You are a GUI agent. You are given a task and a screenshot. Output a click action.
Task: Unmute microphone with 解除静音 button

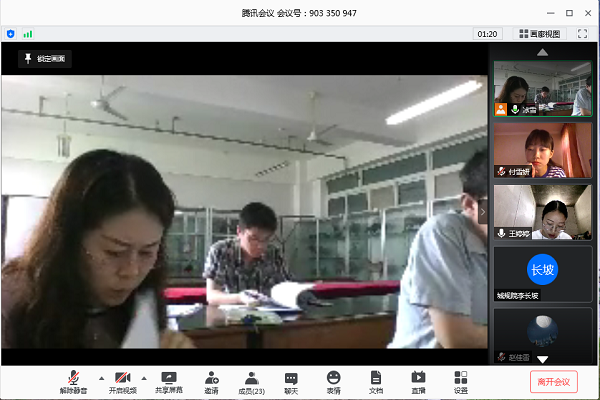[73, 381]
